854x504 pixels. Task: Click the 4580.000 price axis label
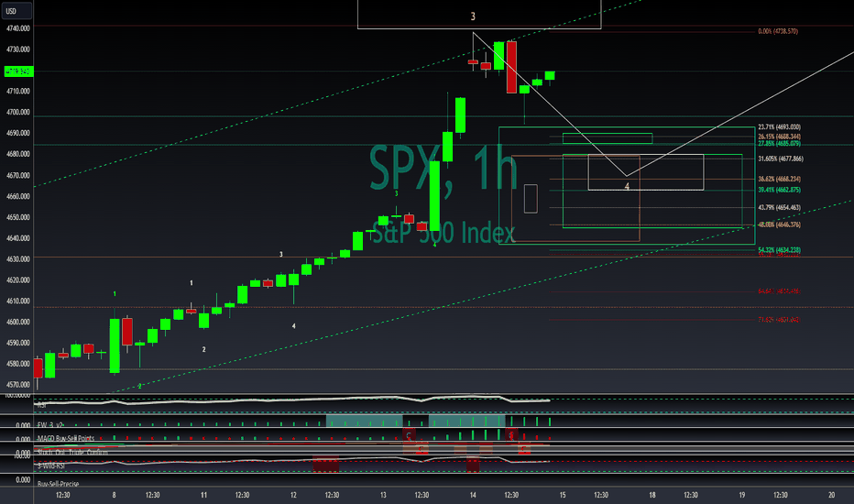(x=18, y=364)
